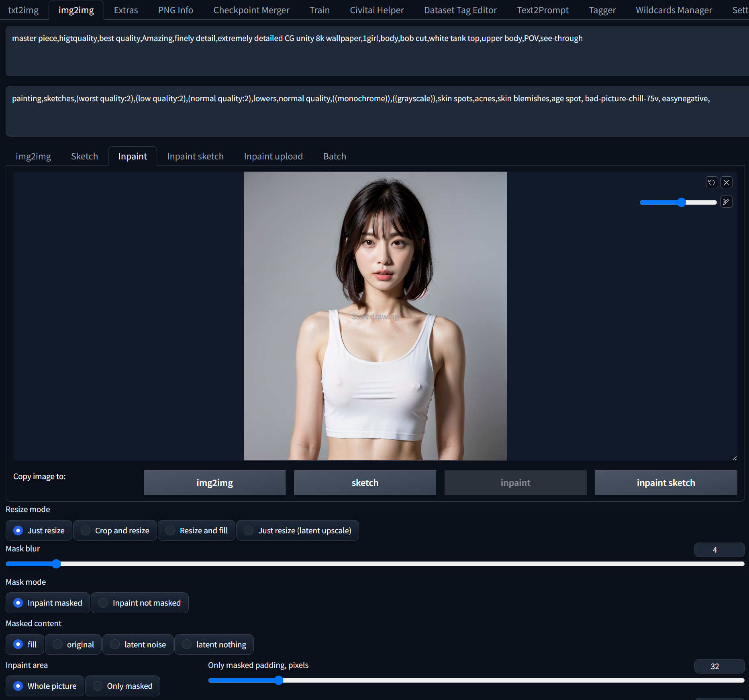749x700 pixels.
Task: Enable Inpaint not masked mode
Action: pos(140,603)
